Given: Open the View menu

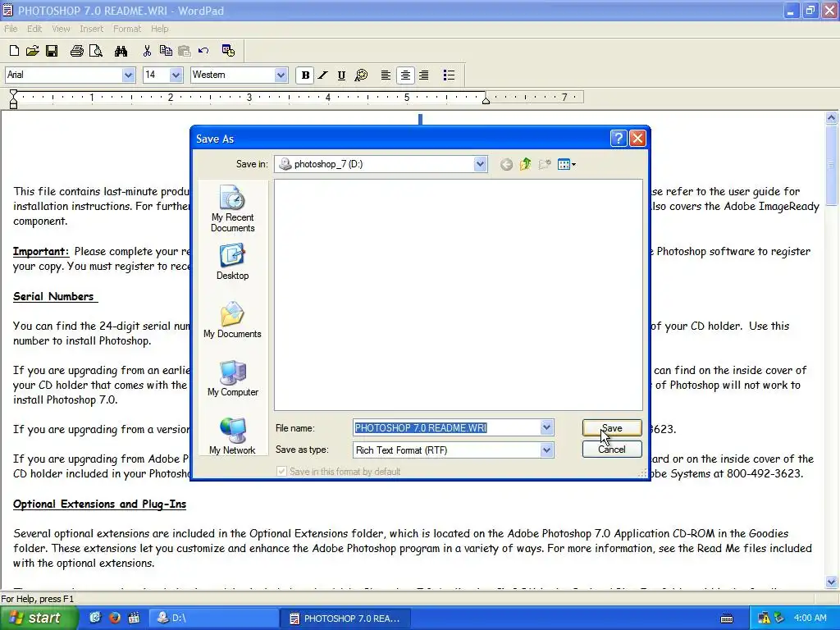Looking at the screenshot, I should click(x=61, y=29).
